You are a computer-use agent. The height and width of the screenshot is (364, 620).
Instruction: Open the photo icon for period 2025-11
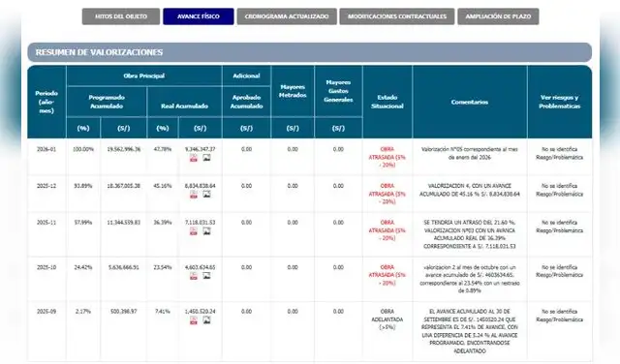(x=206, y=231)
